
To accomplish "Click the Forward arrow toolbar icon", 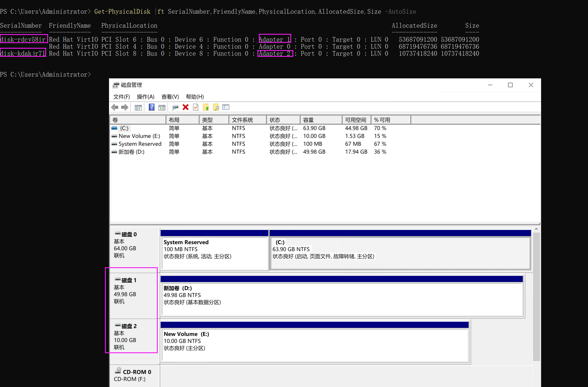I will point(125,108).
